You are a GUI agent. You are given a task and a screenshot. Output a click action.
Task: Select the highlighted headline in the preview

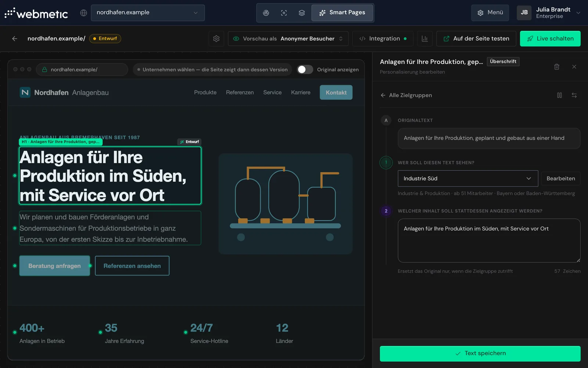point(110,176)
